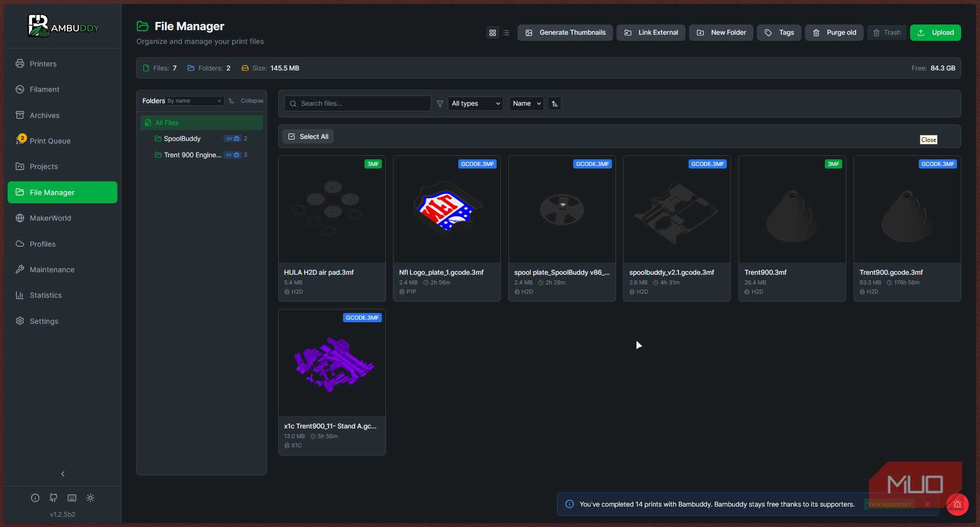
Task: Click spoolbuddy_v2.1.gcode.3mf filename
Action: 672,273
